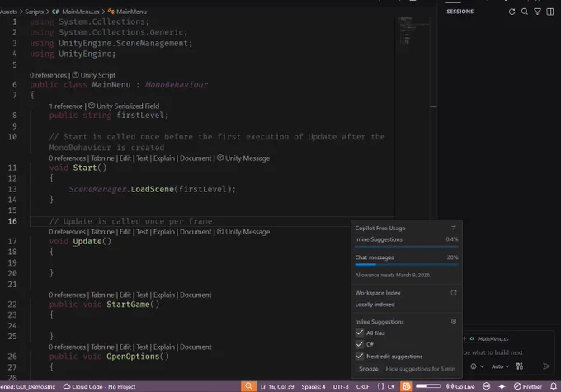
Task: Open the Sessions filter icon
Action: pyautogui.click(x=537, y=12)
